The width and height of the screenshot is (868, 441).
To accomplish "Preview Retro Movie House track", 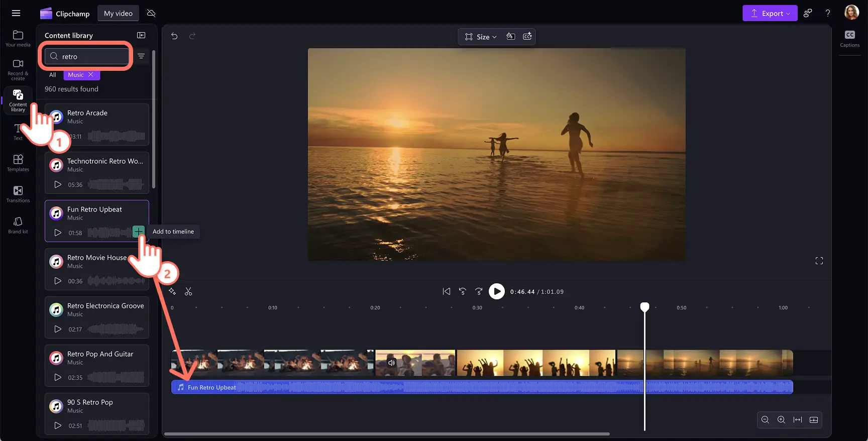I will (x=58, y=281).
